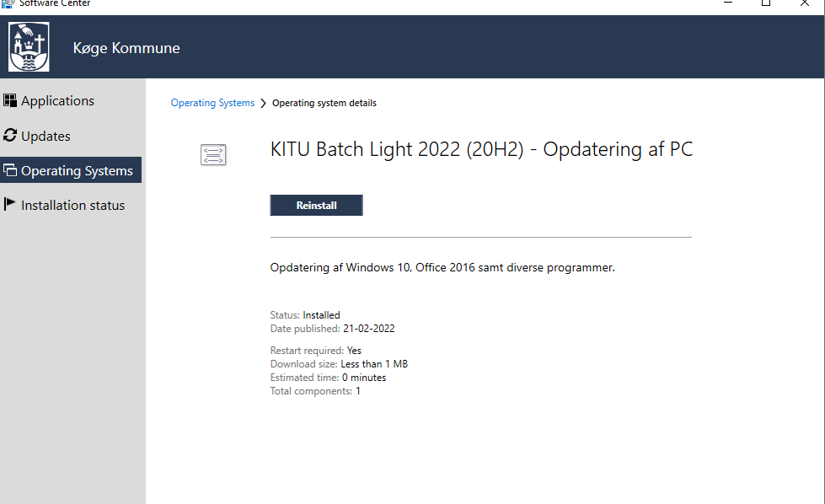Click the Software Center title bar icon
The image size is (825, 504).
click(x=8, y=3)
